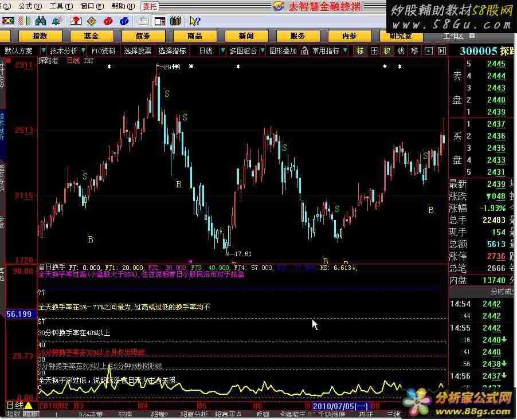Screen dimensions: 517x420
Task: Click the padlock icon beside 图形叠加
Action: point(305,51)
